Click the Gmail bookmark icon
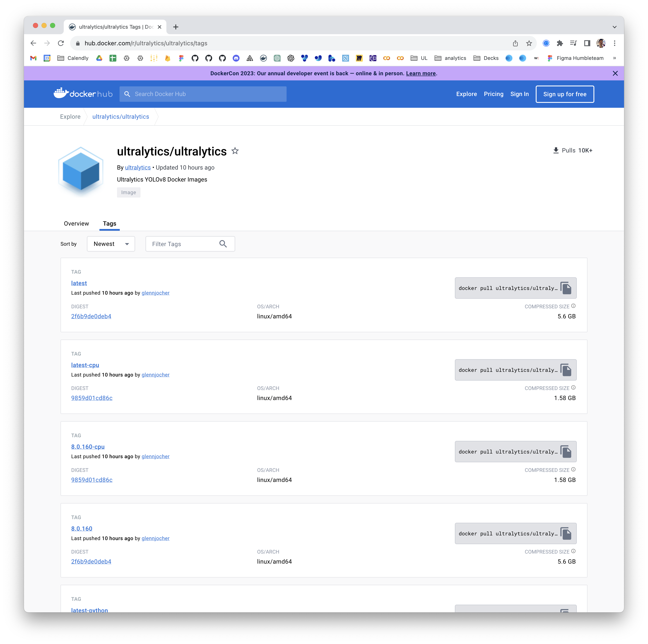648x644 pixels. (x=33, y=58)
